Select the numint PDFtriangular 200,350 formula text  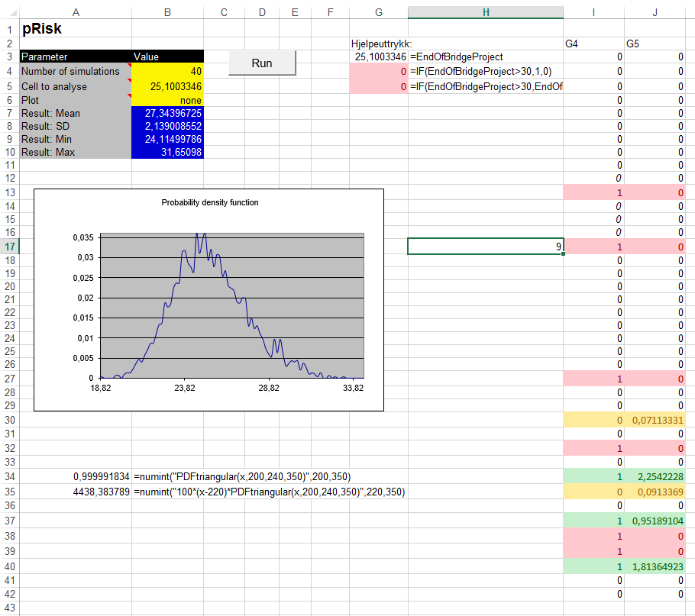(242, 476)
